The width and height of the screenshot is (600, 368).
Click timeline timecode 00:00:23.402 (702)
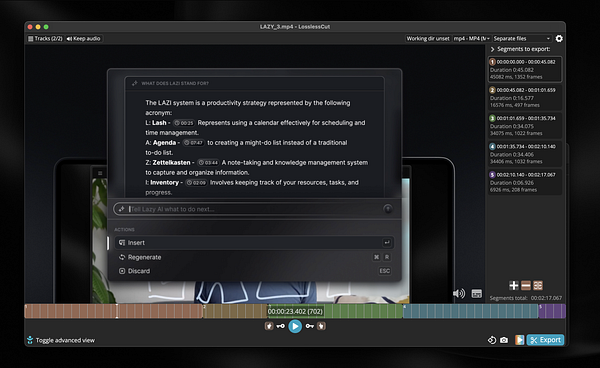click(x=295, y=311)
